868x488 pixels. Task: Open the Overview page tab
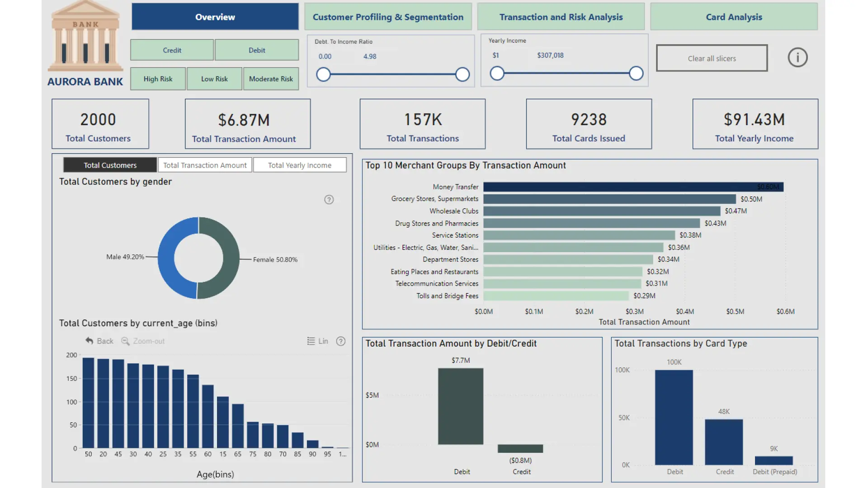click(x=215, y=17)
